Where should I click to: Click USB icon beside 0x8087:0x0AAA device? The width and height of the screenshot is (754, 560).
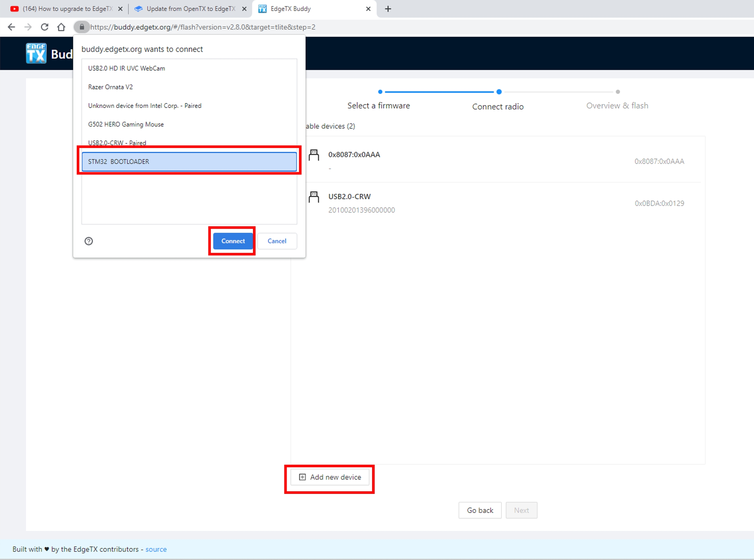314,155
